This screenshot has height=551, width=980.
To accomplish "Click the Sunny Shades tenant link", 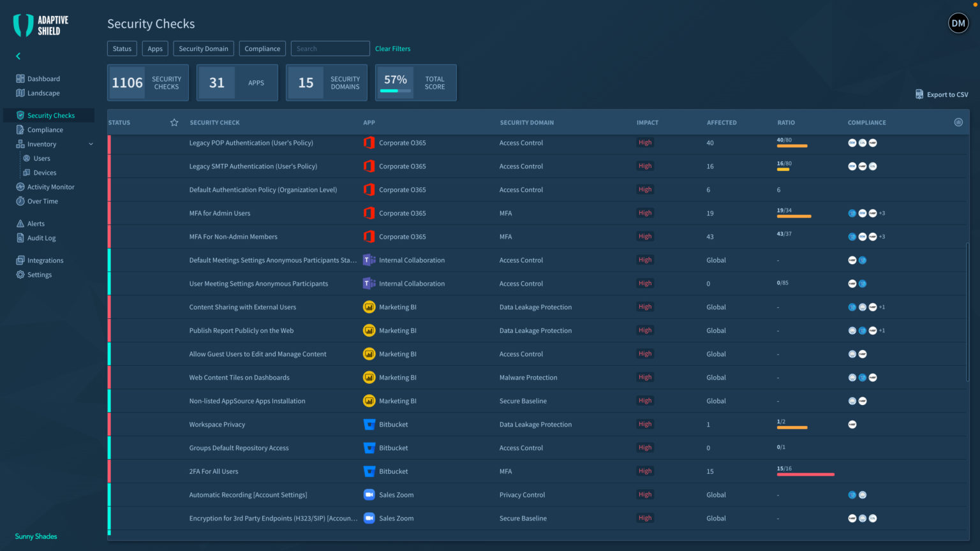I will point(36,536).
